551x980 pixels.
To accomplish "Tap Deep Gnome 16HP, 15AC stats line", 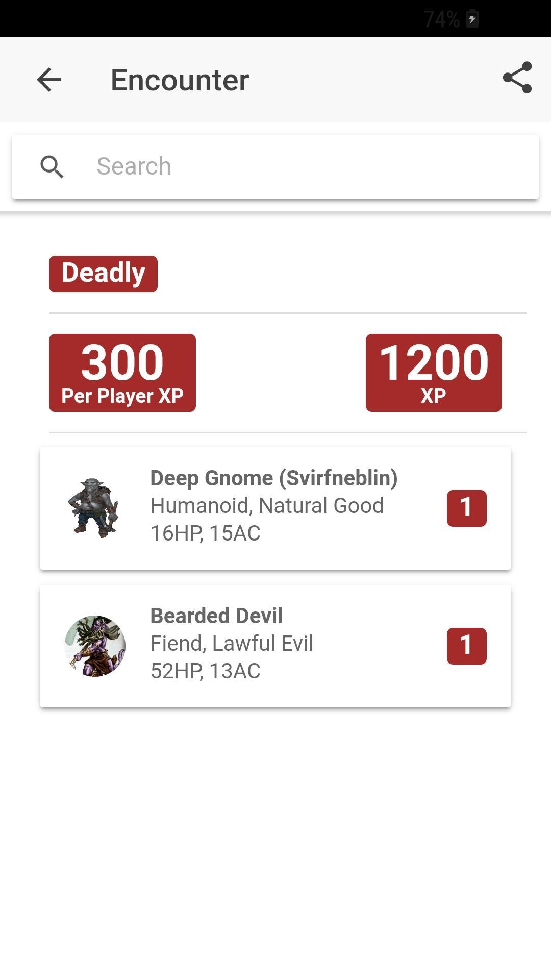I will click(x=205, y=533).
